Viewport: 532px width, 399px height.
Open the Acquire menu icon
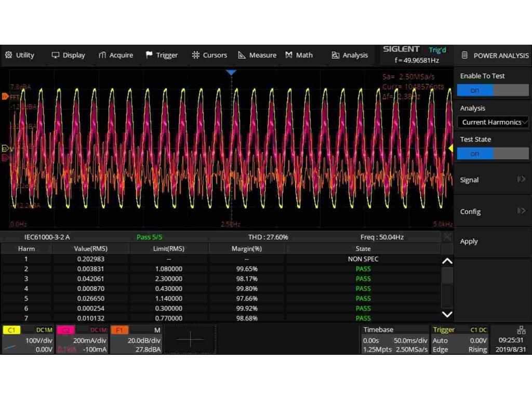point(102,55)
